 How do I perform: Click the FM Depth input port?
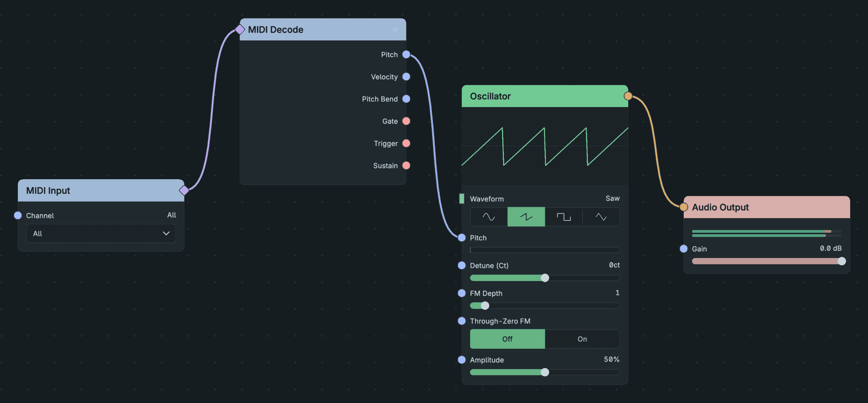[461, 293]
